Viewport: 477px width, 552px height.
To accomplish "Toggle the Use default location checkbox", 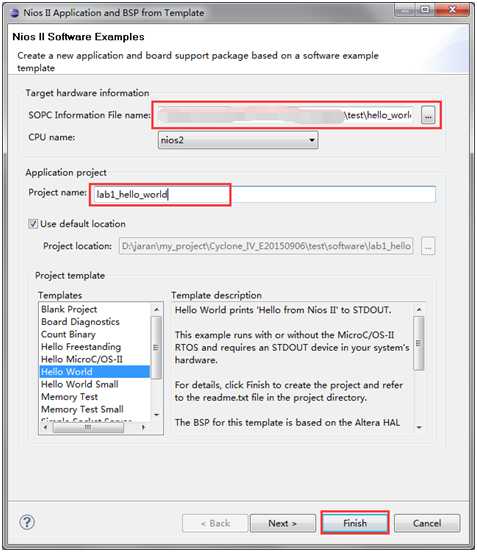I will (33, 224).
